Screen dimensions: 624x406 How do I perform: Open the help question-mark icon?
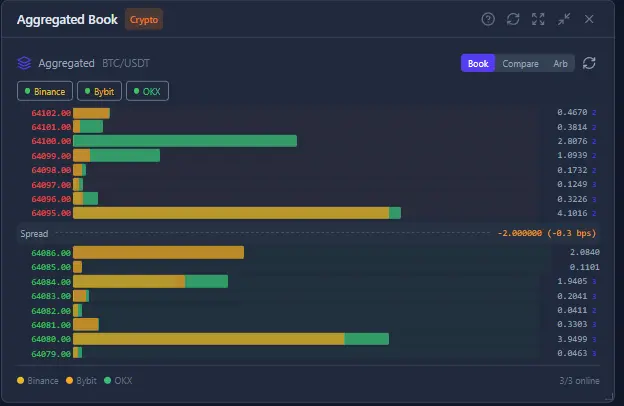point(488,19)
